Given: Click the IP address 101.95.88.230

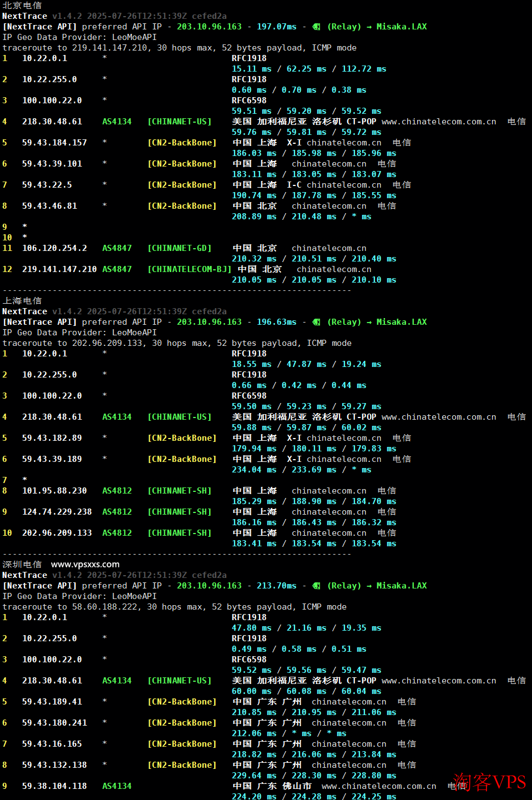Looking at the screenshot, I should coord(54,491).
